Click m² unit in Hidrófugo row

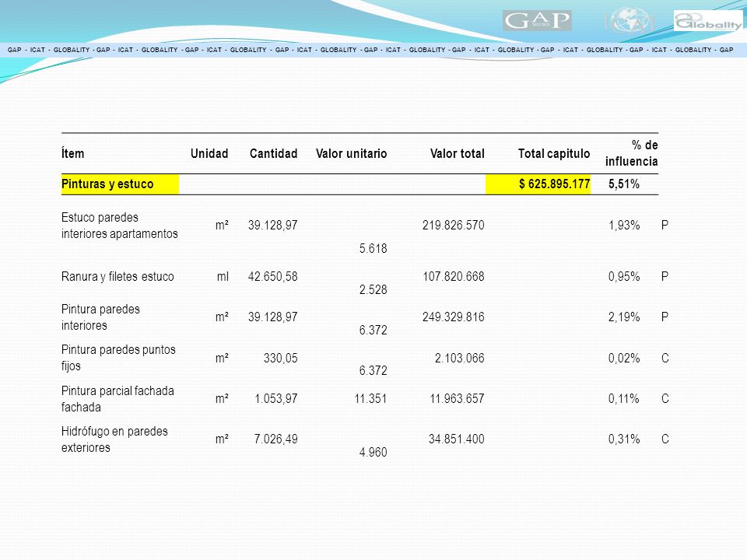click(222, 439)
